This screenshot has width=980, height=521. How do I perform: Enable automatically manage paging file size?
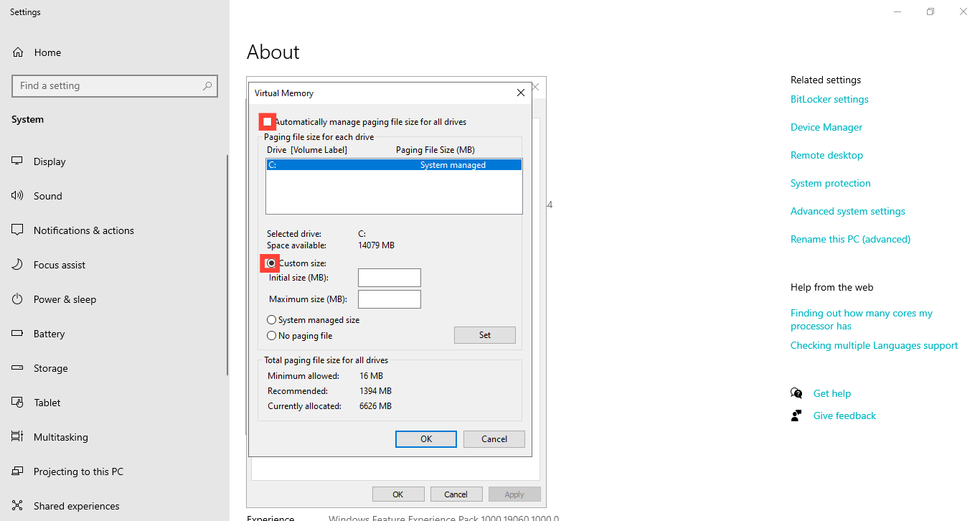click(267, 121)
